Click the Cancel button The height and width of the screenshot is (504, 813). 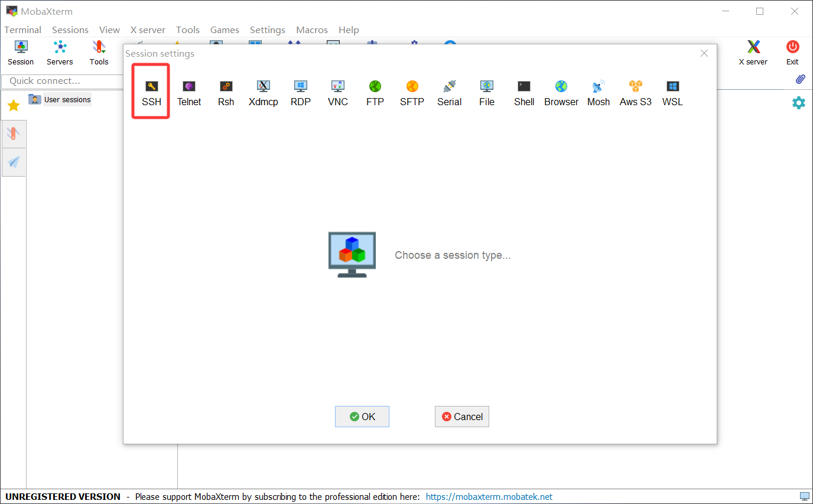[462, 417]
